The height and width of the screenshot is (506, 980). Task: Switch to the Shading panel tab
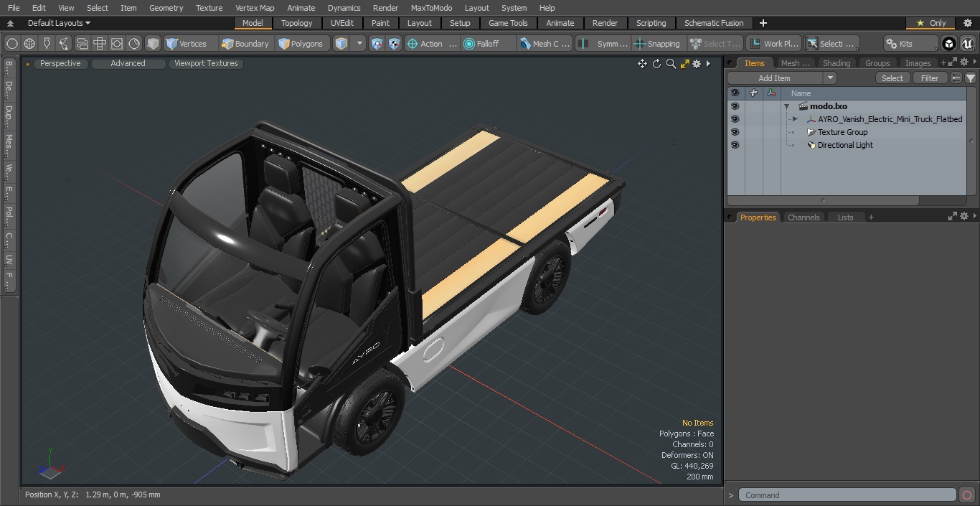click(x=837, y=63)
